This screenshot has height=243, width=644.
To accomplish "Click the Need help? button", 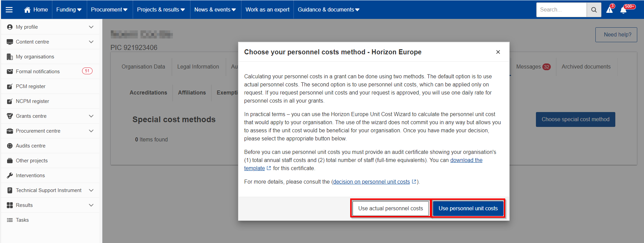I will point(616,35).
